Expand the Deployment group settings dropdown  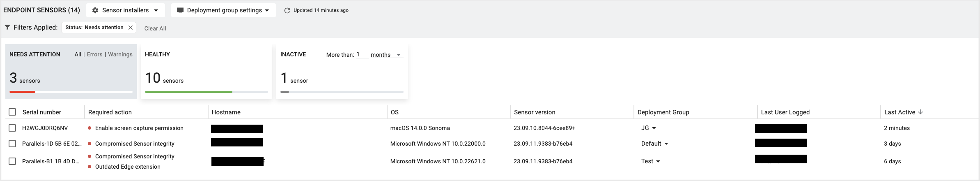(267, 10)
